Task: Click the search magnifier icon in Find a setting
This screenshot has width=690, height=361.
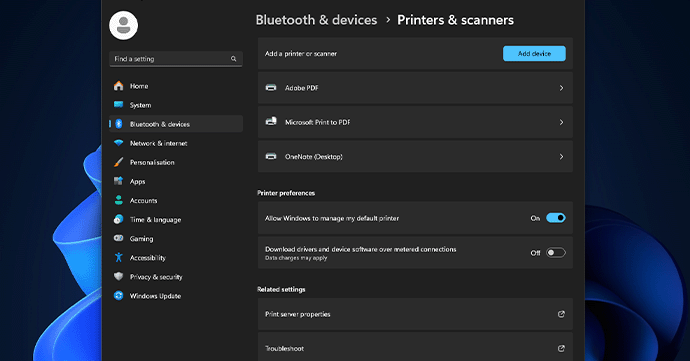Action: pos(234,59)
